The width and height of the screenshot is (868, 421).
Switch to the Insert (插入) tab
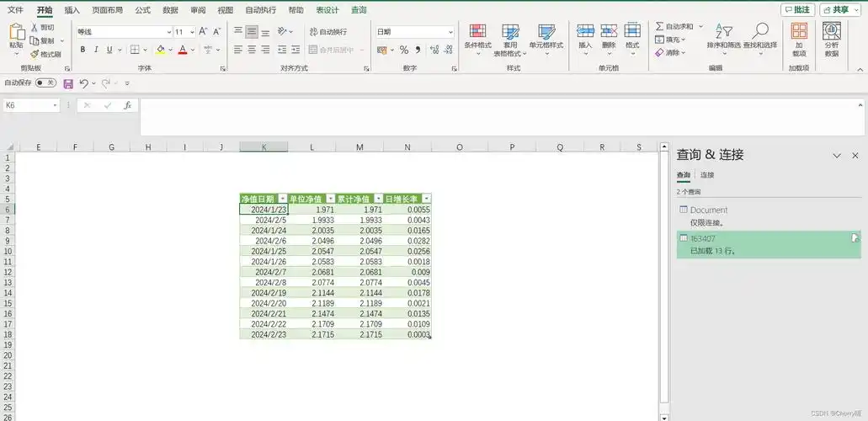pyautogui.click(x=72, y=10)
